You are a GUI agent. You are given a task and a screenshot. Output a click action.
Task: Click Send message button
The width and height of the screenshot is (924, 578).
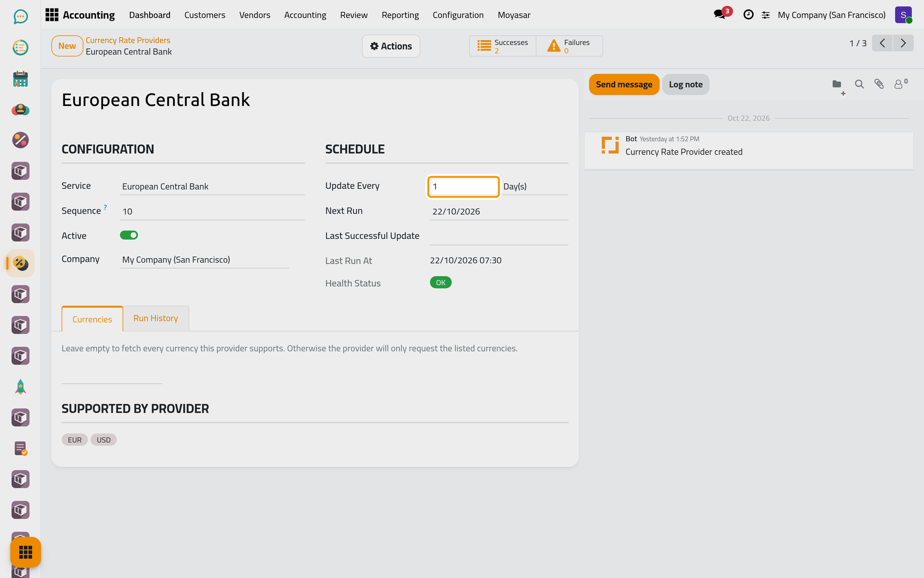coord(624,84)
